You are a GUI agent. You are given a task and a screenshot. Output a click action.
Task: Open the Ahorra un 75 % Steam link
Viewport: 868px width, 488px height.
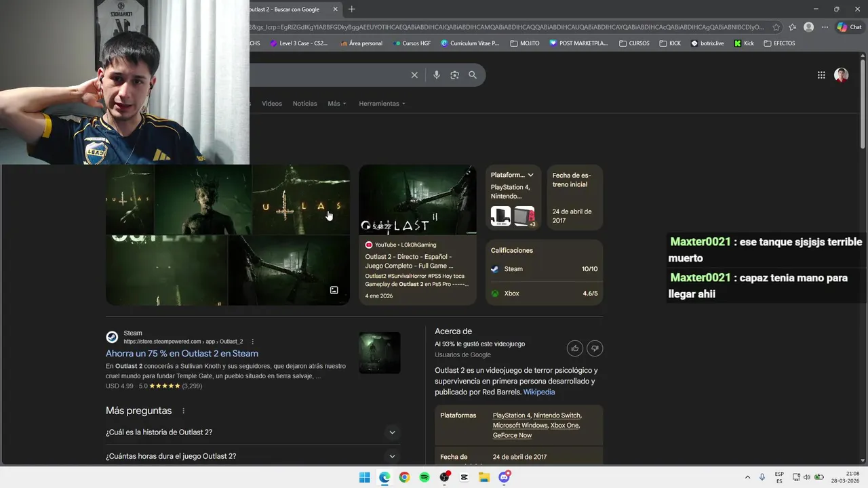click(182, 354)
